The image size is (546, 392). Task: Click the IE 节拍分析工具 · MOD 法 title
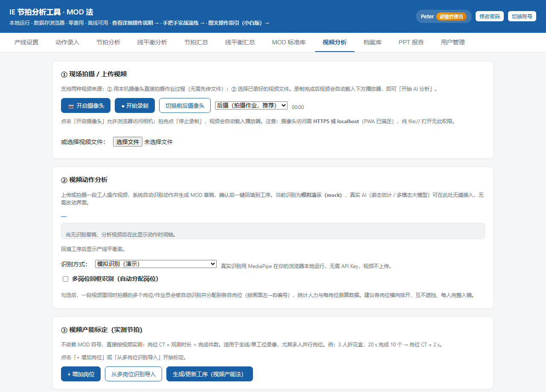51,12
